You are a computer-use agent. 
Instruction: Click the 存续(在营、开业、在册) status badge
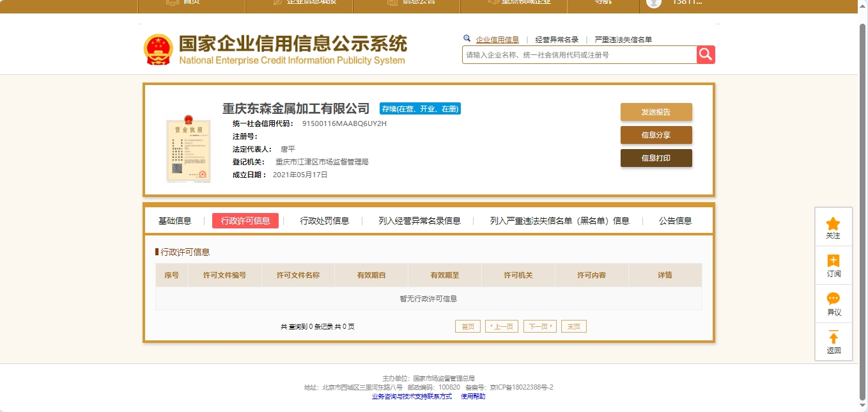point(420,109)
